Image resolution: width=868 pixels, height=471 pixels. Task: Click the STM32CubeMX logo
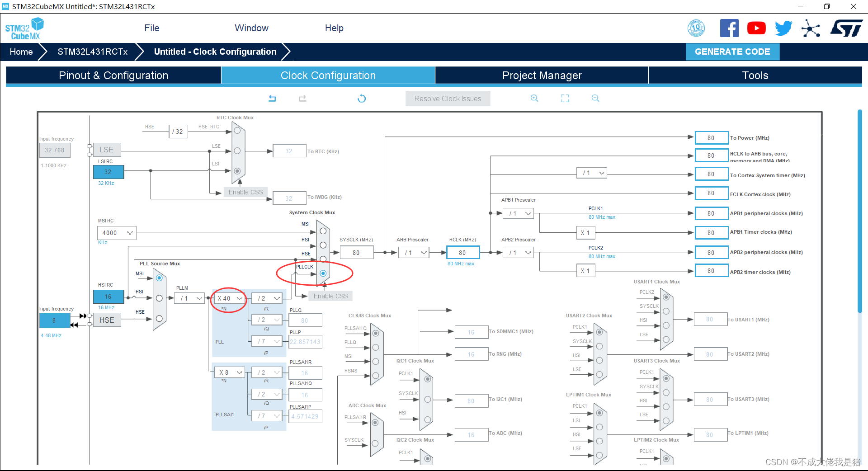(24, 28)
